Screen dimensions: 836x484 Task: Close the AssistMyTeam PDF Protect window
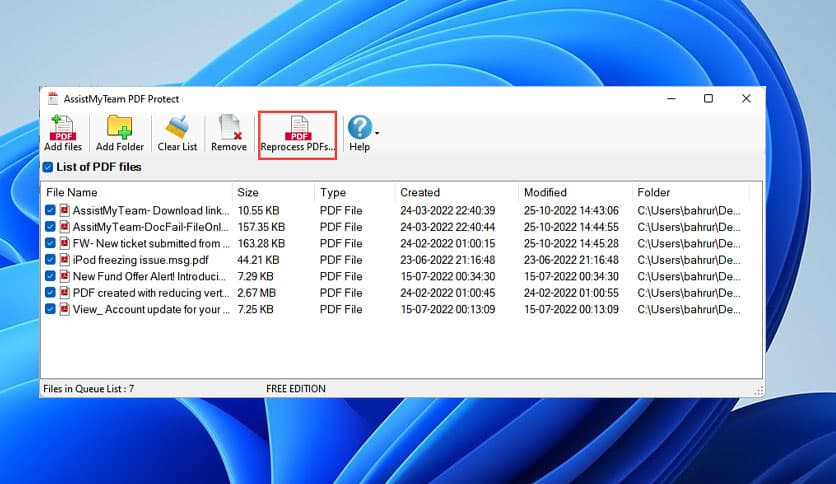pyautogui.click(x=746, y=99)
